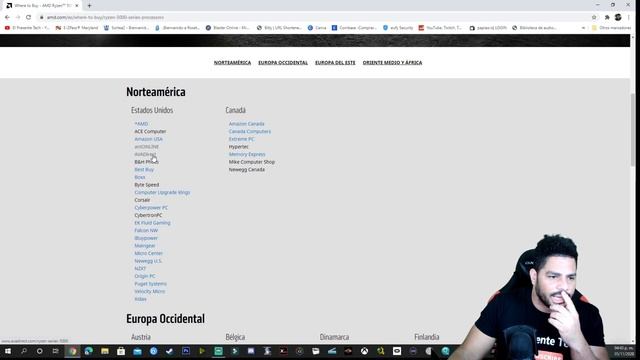Open the Newegg U.S. link
This screenshot has height=360, width=640.
148,261
